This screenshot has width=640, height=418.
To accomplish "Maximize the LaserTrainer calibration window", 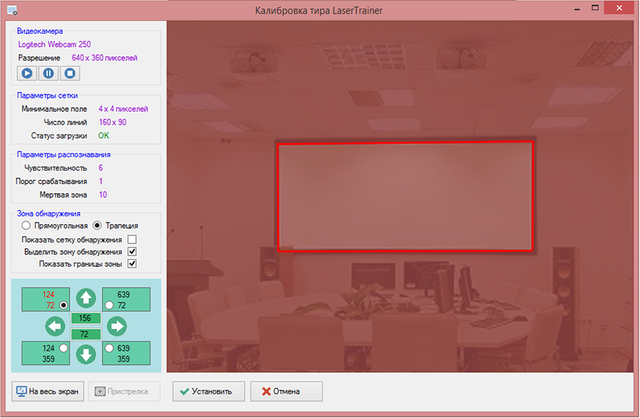I will click(595, 8).
